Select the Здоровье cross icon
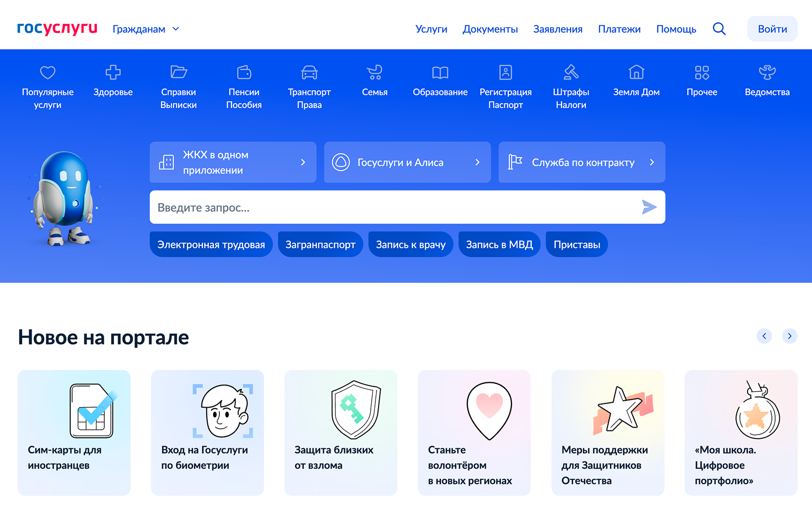 pyautogui.click(x=113, y=72)
